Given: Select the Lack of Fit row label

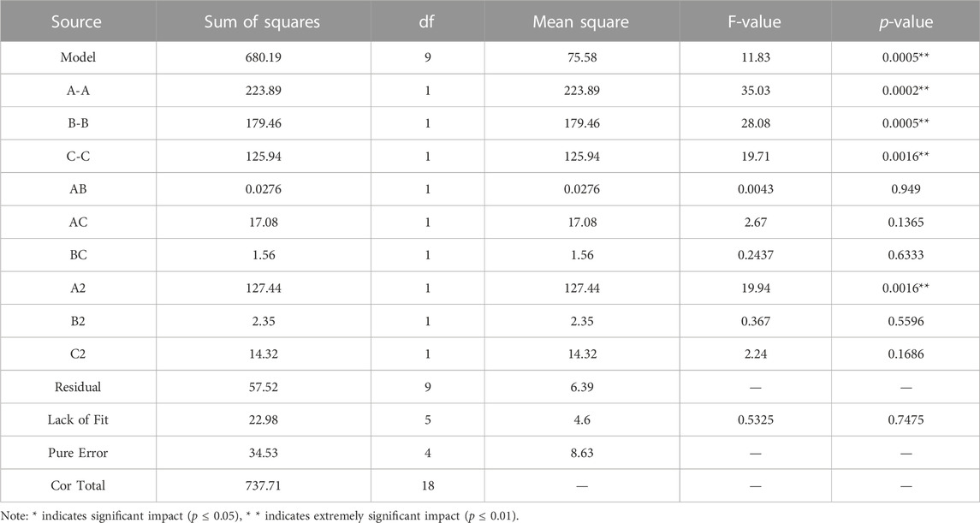Looking at the screenshot, I should [x=78, y=420].
